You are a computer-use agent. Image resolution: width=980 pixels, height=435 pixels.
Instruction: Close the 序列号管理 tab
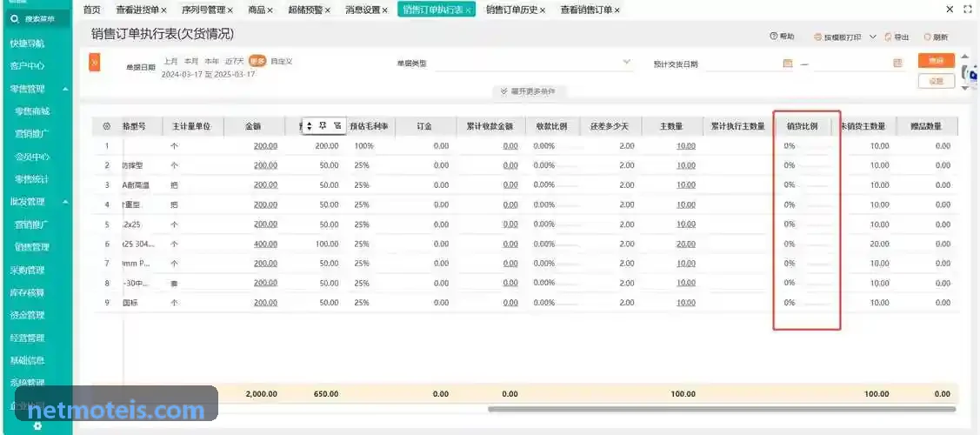coord(230,10)
